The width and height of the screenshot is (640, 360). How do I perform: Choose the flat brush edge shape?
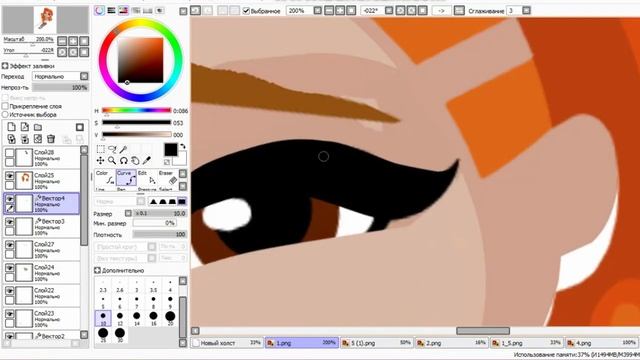click(x=182, y=201)
